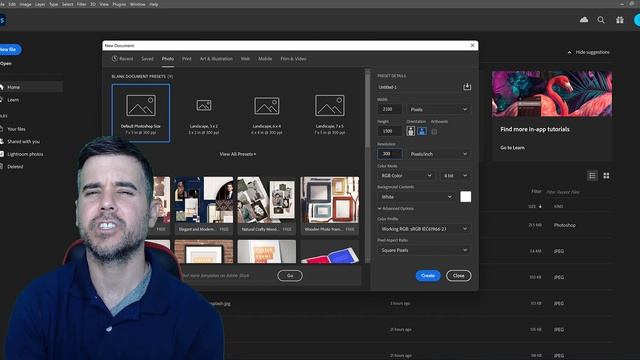Collapse the Advanced Options section
This screenshot has height=360, width=640.
pyautogui.click(x=396, y=209)
